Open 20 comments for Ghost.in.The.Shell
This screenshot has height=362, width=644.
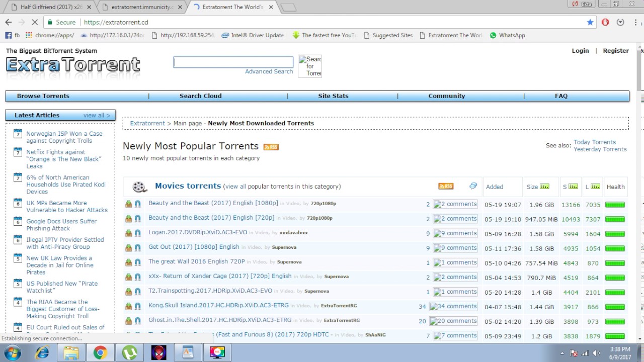(453, 321)
